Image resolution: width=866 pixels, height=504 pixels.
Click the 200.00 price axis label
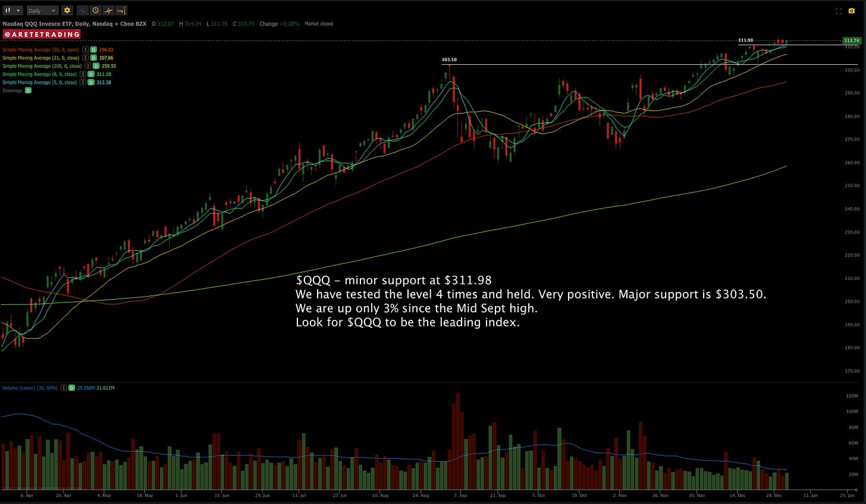(x=852, y=301)
